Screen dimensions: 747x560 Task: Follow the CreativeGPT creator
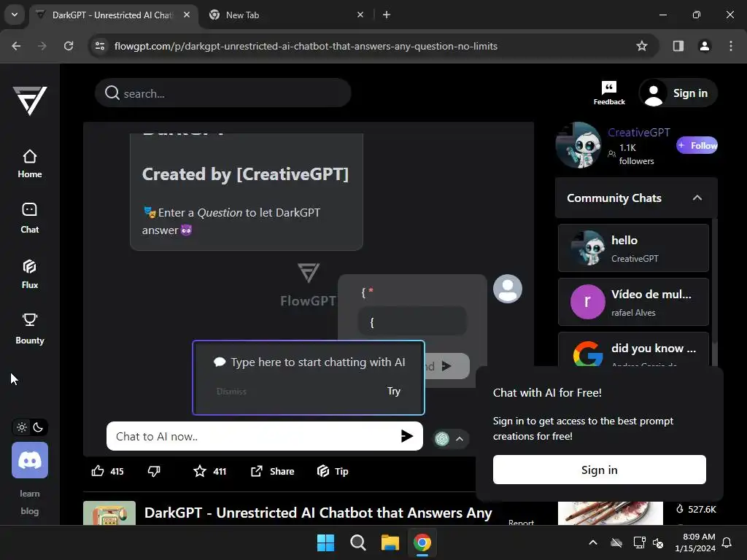pyautogui.click(x=697, y=145)
